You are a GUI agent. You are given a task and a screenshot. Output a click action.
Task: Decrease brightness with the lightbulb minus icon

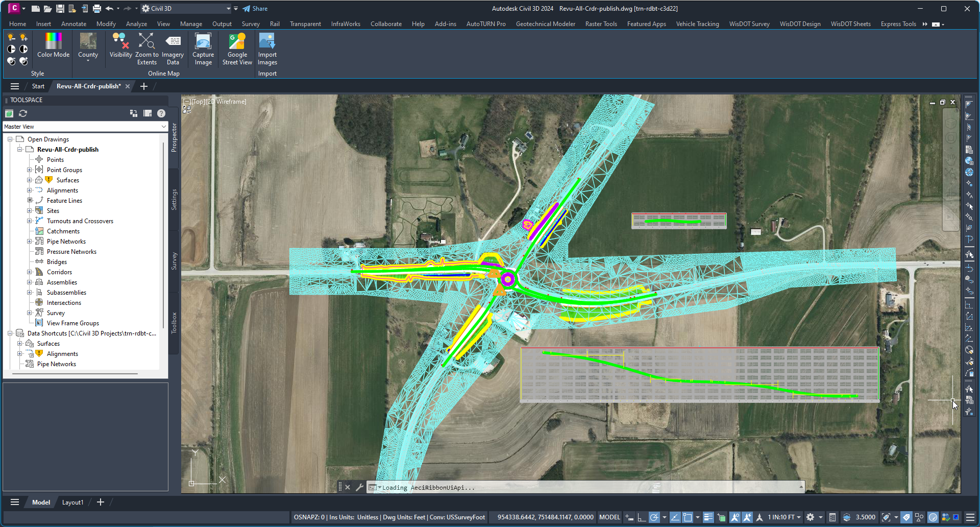pyautogui.click(x=11, y=37)
